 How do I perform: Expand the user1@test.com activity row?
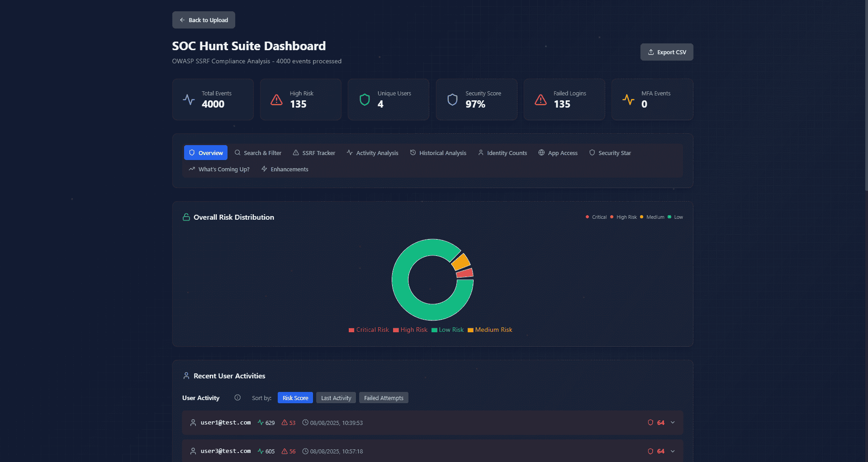tap(673, 423)
